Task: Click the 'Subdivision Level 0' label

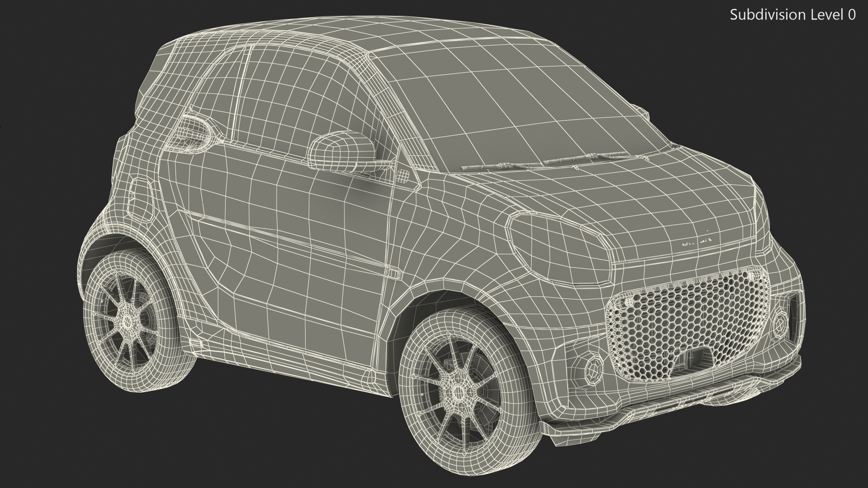Action: [x=793, y=15]
